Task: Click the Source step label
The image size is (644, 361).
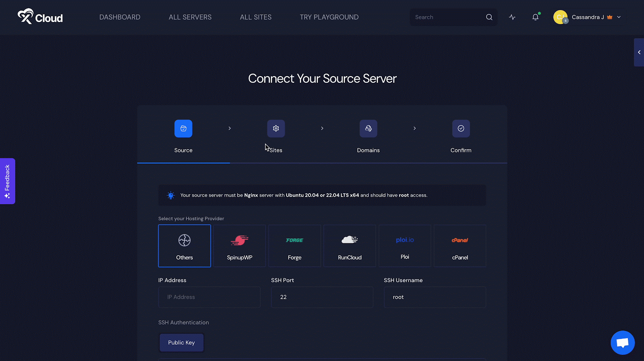Action: [x=183, y=150]
